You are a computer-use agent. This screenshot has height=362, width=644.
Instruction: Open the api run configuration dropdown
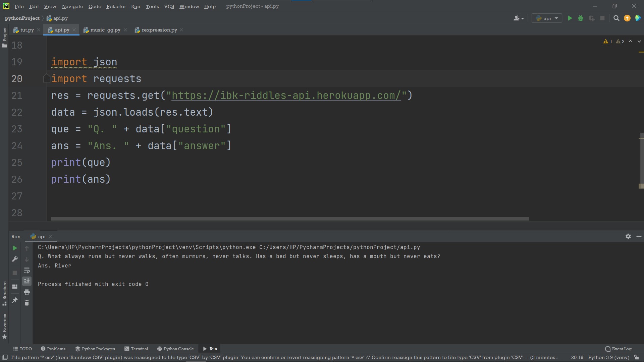click(547, 18)
